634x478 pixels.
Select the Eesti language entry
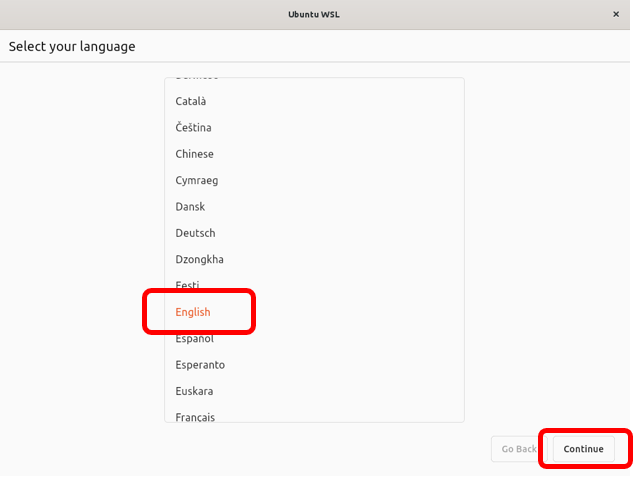click(314, 286)
